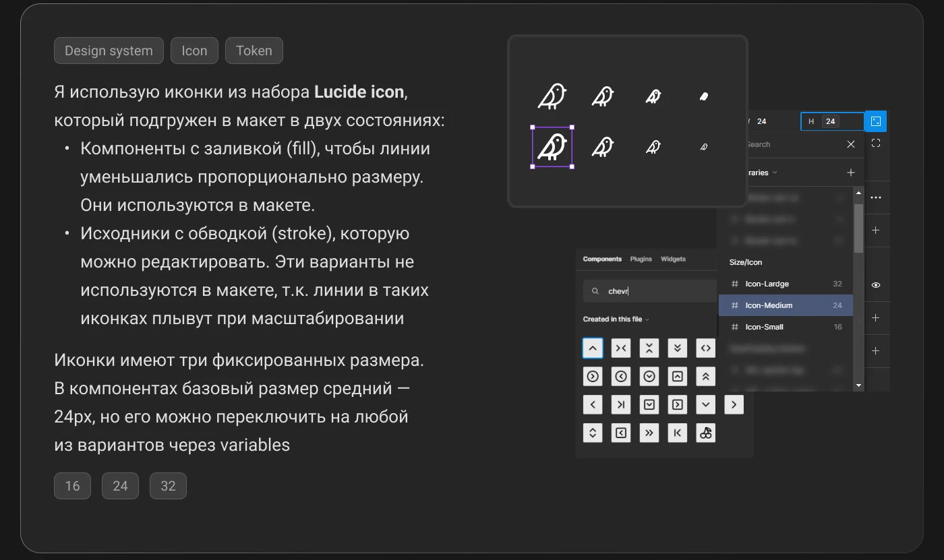
Task: Select the chevrons-right icon in component results
Action: coord(649,433)
